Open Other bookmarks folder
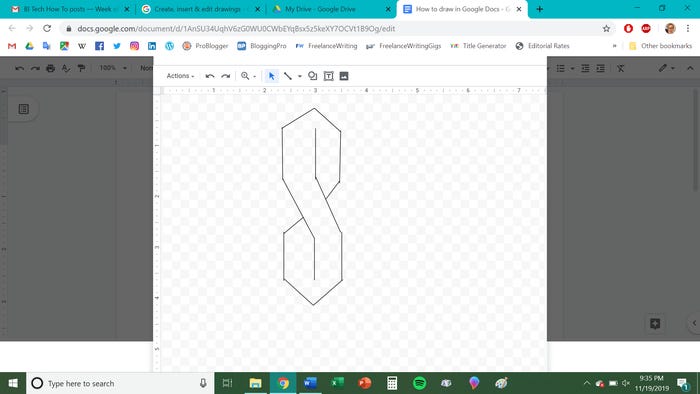 pyautogui.click(x=660, y=46)
